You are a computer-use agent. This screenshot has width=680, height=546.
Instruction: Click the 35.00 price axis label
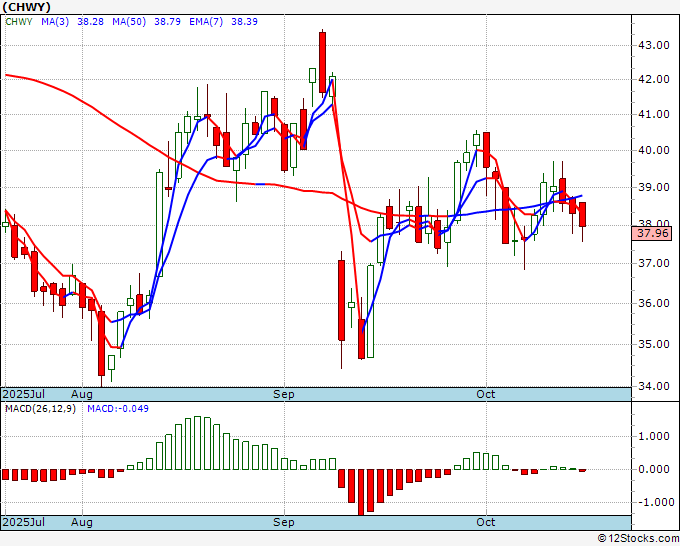click(x=653, y=344)
